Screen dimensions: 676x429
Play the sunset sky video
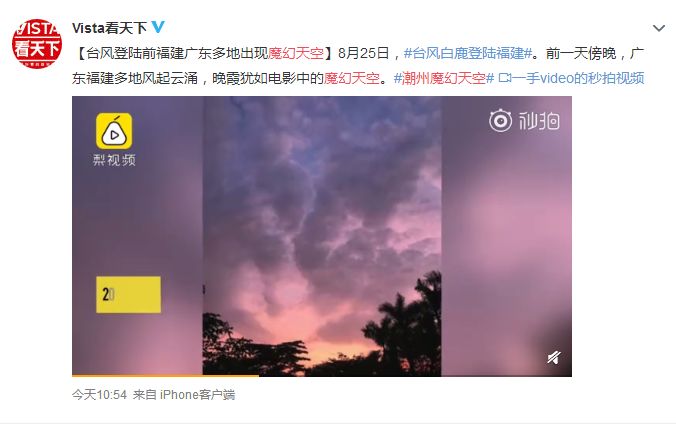pyautogui.click(x=322, y=236)
